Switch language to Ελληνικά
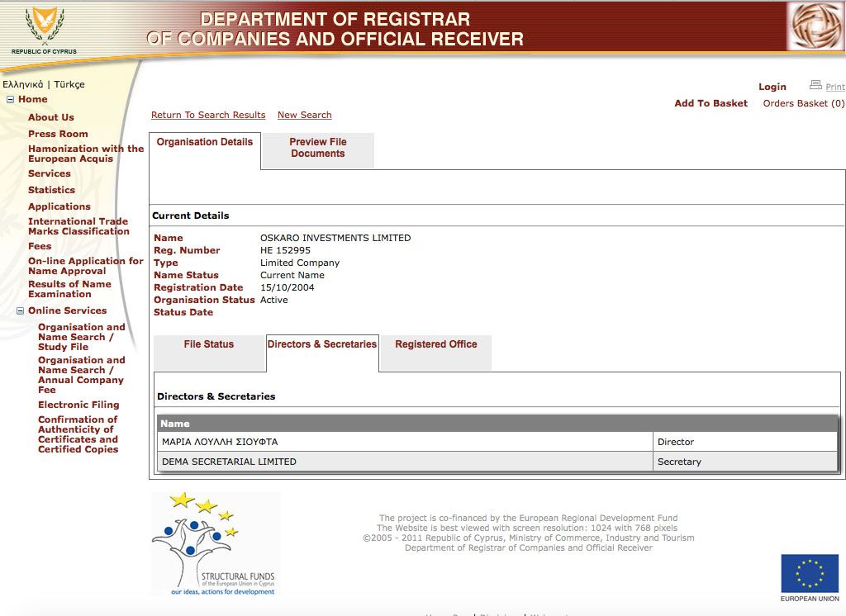Viewport: 846px width, 616px height. pos(23,85)
